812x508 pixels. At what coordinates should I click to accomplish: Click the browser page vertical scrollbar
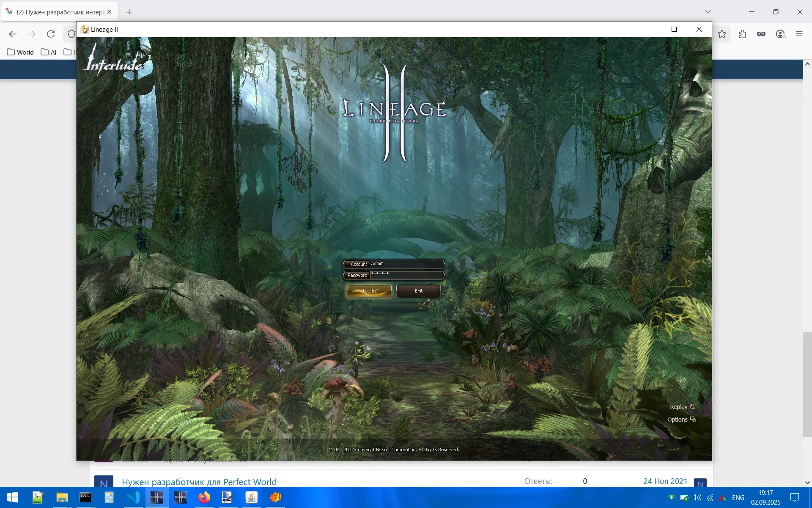click(x=807, y=384)
